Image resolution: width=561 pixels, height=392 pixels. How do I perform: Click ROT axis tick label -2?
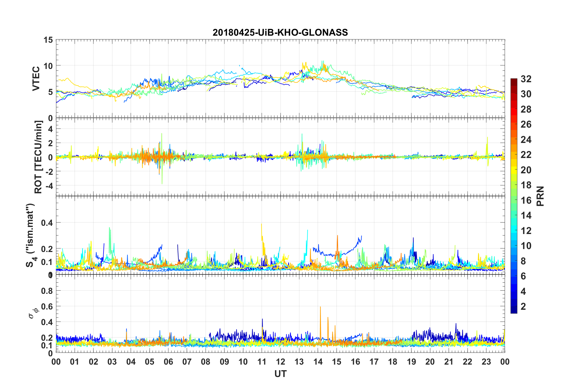tap(49, 172)
